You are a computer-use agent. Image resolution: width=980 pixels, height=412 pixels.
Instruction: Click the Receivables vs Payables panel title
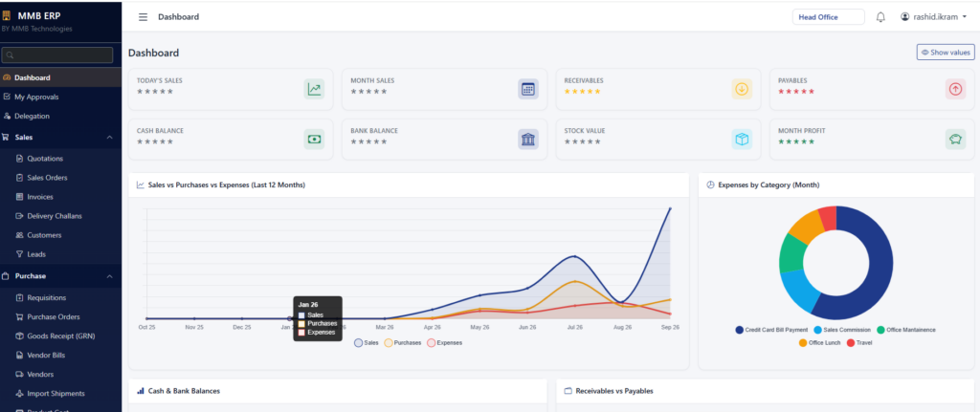[x=614, y=391]
